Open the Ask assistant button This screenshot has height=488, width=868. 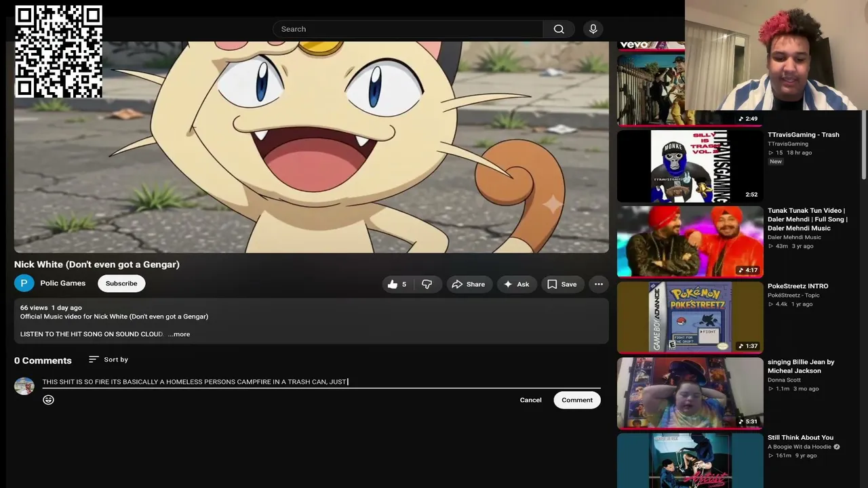click(x=516, y=284)
